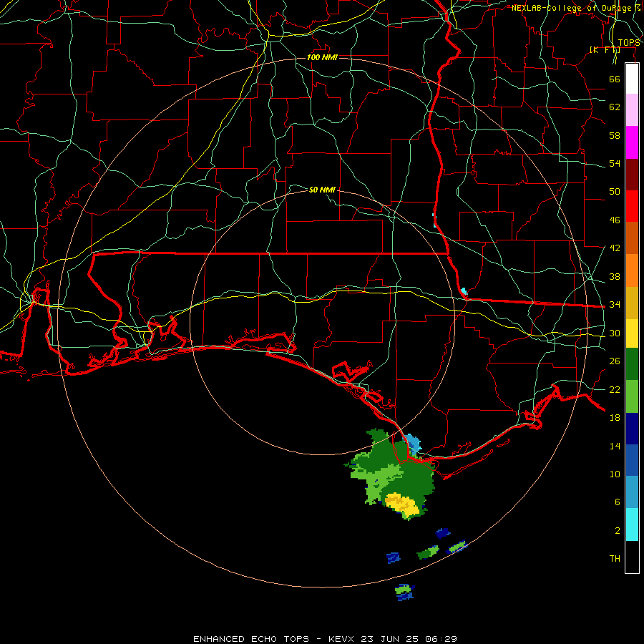Image resolution: width=644 pixels, height=644 pixels.
Task: Click the "62" legend value
Action: [x=615, y=107]
